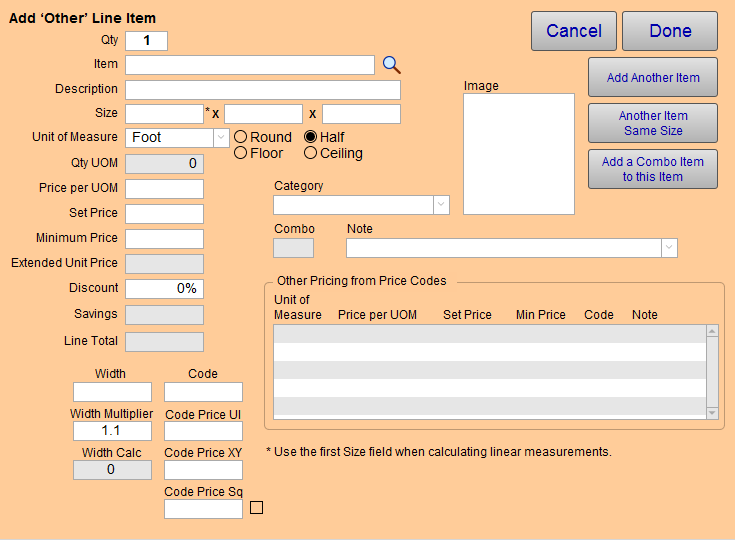Click the empty Image preview box
735x540 pixels.
coord(519,154)
